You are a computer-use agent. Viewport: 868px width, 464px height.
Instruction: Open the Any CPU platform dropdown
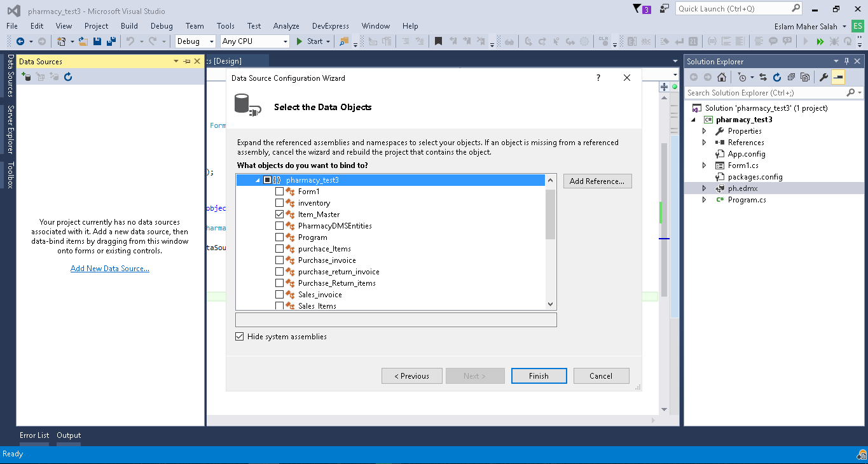click(255, 41)
